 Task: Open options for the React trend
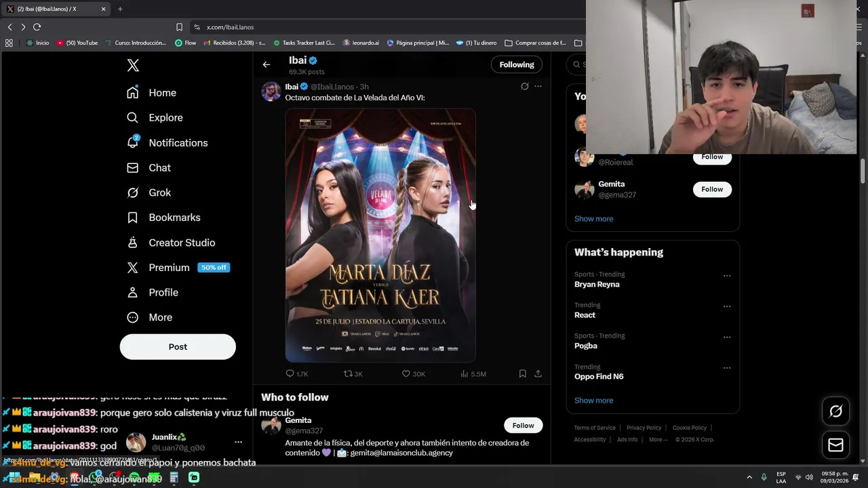pyautogui.click(x=727, y=306)
